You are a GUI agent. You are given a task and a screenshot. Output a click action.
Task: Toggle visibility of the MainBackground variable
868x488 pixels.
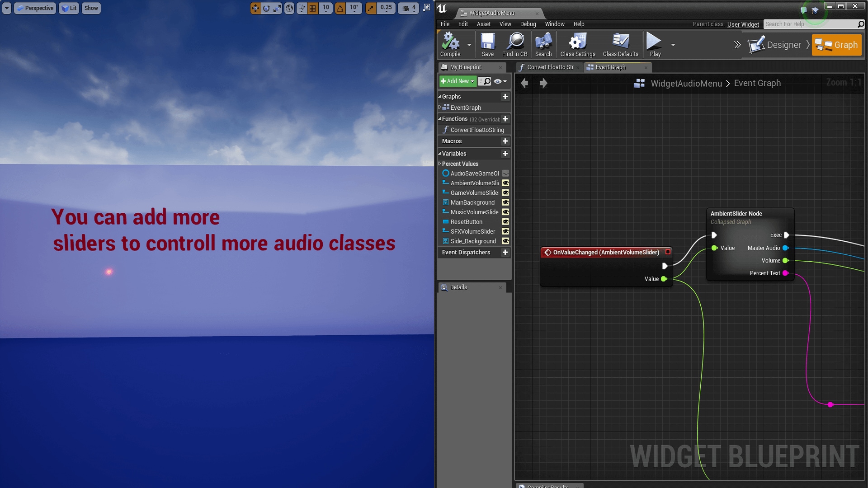pos(505,202)
